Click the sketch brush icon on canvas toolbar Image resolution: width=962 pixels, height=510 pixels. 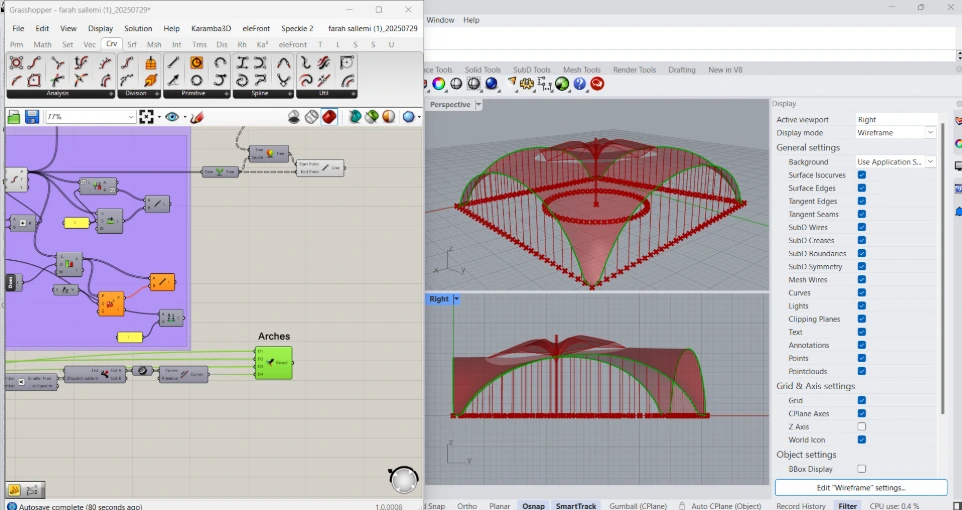coord(197,117)
